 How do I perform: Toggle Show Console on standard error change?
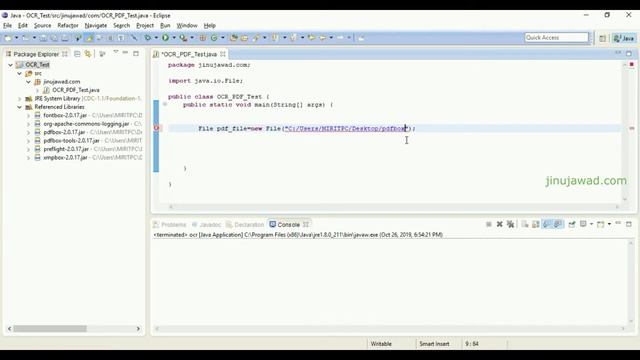pos(558,224)
